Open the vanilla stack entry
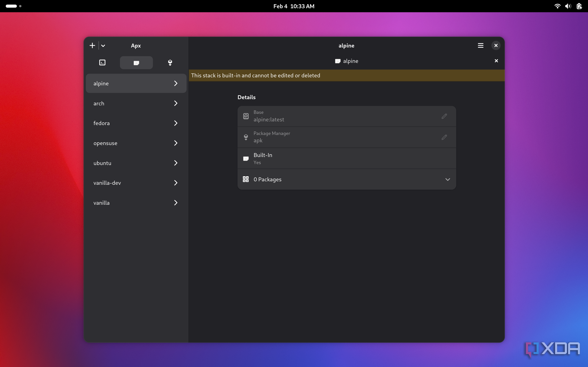 tap(136, 203)
